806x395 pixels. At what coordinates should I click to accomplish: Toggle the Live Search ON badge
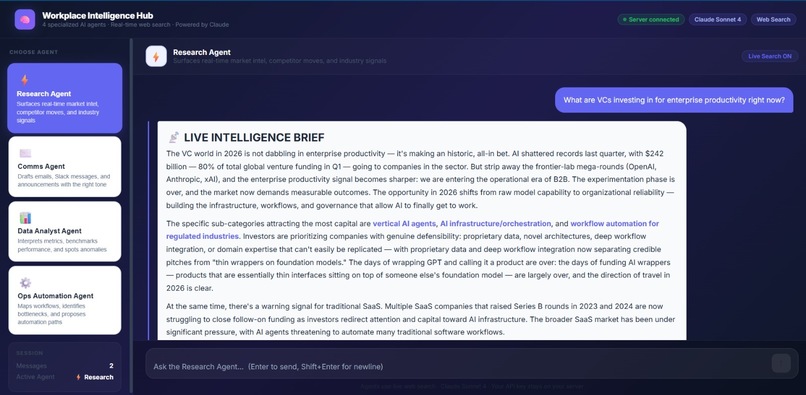pyautogui.click(x=770, y=56)
